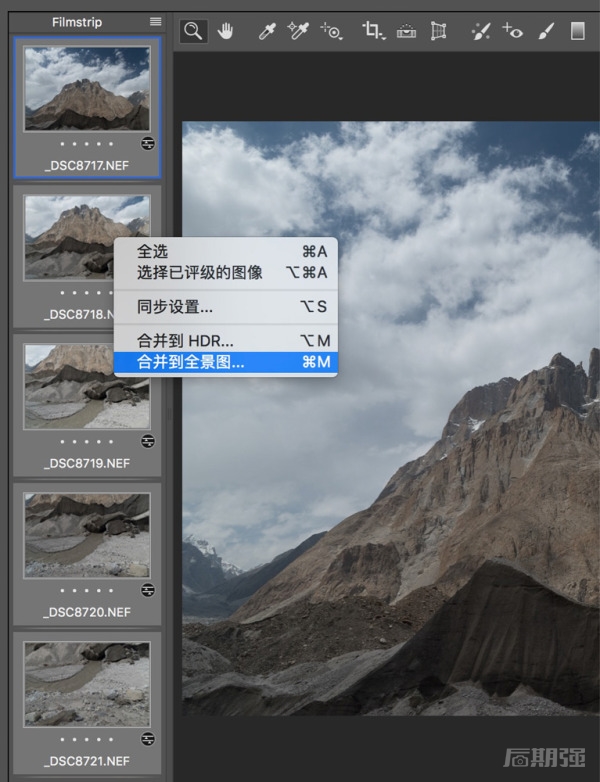Select the _DSC8720.NEF thumbnail in filmstrip
Screen dimensions: 600x782
87,534
